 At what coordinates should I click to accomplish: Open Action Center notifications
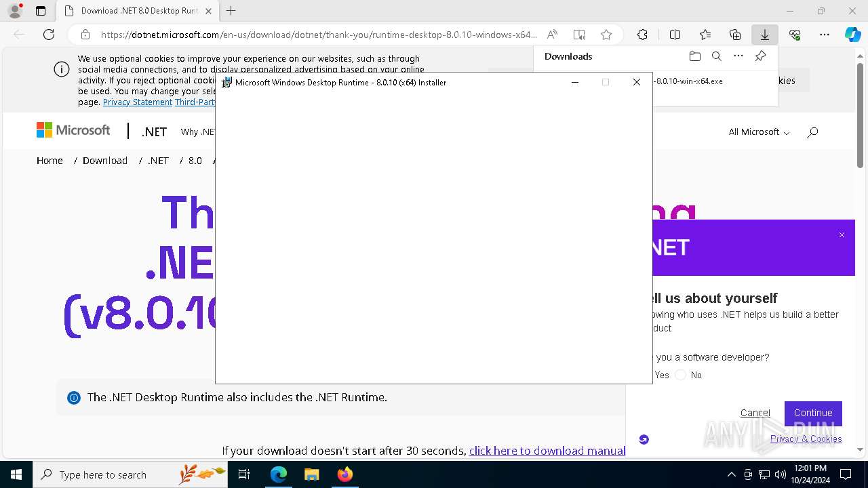(x=846, y=474)
